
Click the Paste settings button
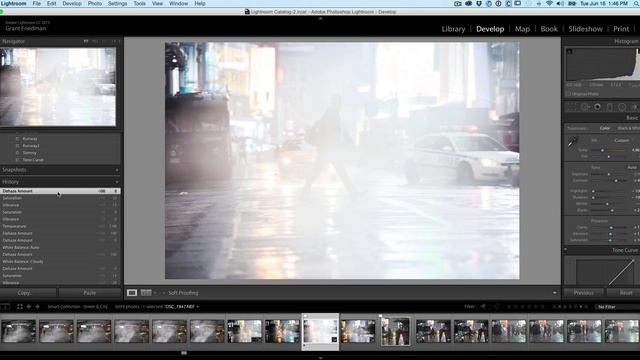tap(90, 293)
